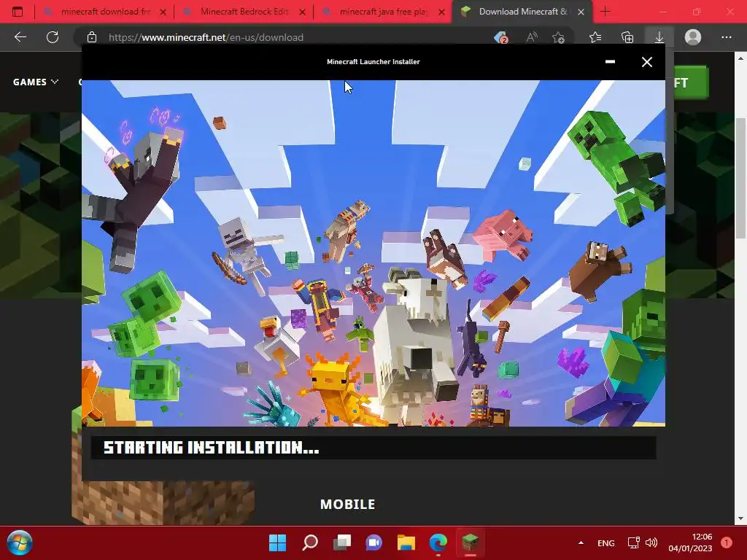
Task: Open the clock showing 12:06
Action: coord(690,542)
